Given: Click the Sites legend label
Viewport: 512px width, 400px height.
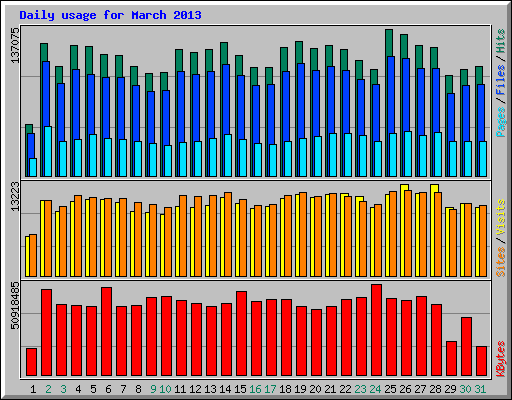Looking at the screenshot, I should pyautogui.click(x=501, y=262).
